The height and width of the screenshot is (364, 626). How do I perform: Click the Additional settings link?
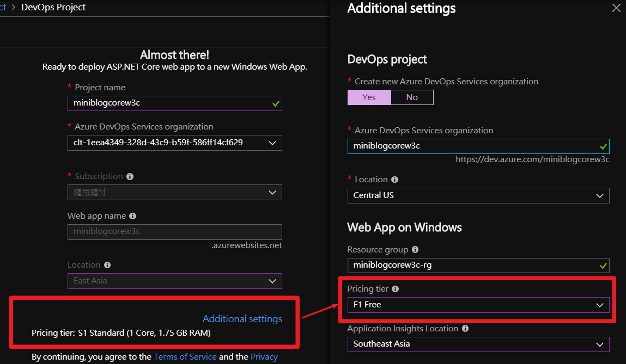(x=242, y=319)
